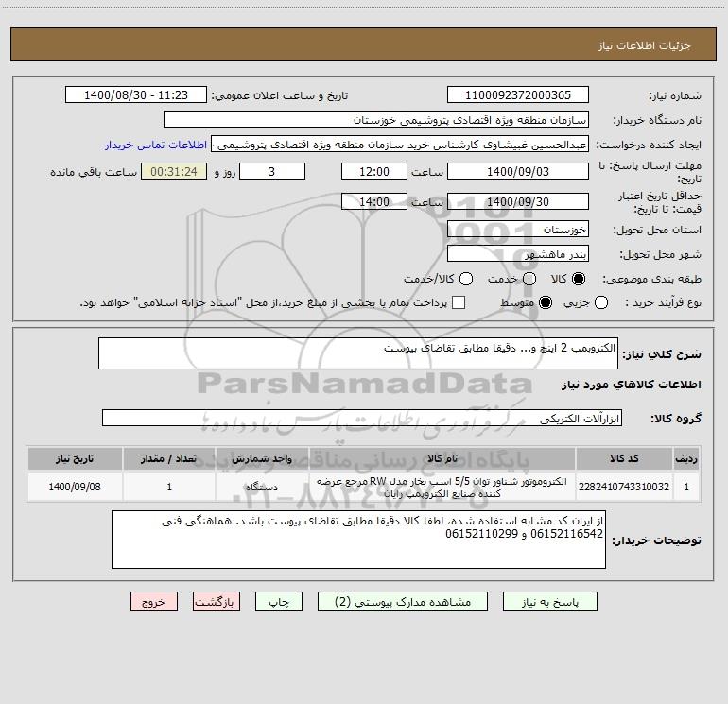
Task: Click the توضیحات خریدار label
Action: 656,541
